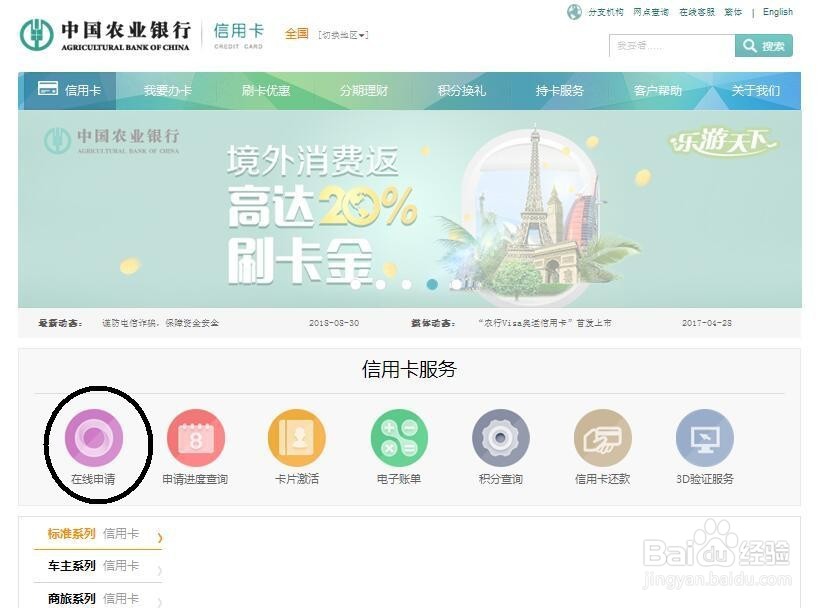
Task: Open the 在线申请 online application icon
Action: coord(94,438)
